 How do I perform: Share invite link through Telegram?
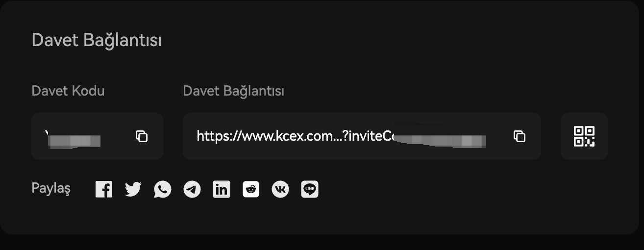[192, 189]
